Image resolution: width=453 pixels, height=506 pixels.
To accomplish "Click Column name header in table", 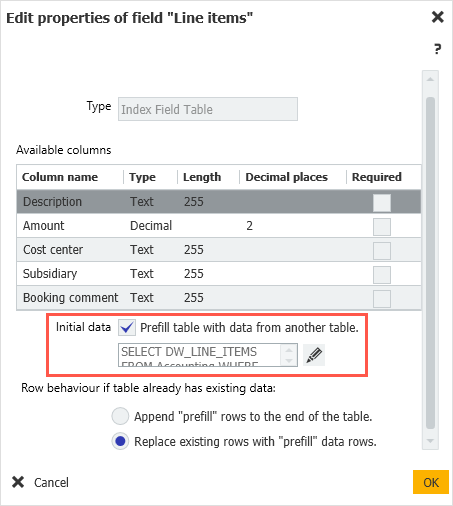I will tap(60, 177).
